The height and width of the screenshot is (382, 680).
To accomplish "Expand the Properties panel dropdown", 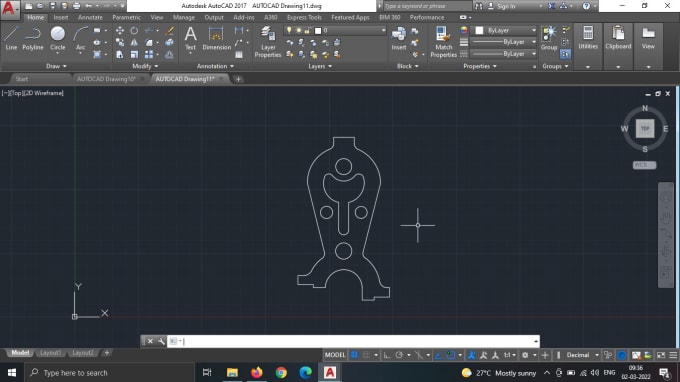I will coord(480,66).
